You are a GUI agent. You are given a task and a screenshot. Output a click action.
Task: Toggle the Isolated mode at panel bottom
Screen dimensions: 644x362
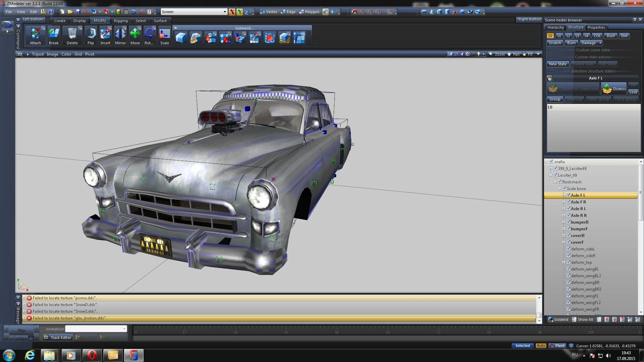click(558, 319)
